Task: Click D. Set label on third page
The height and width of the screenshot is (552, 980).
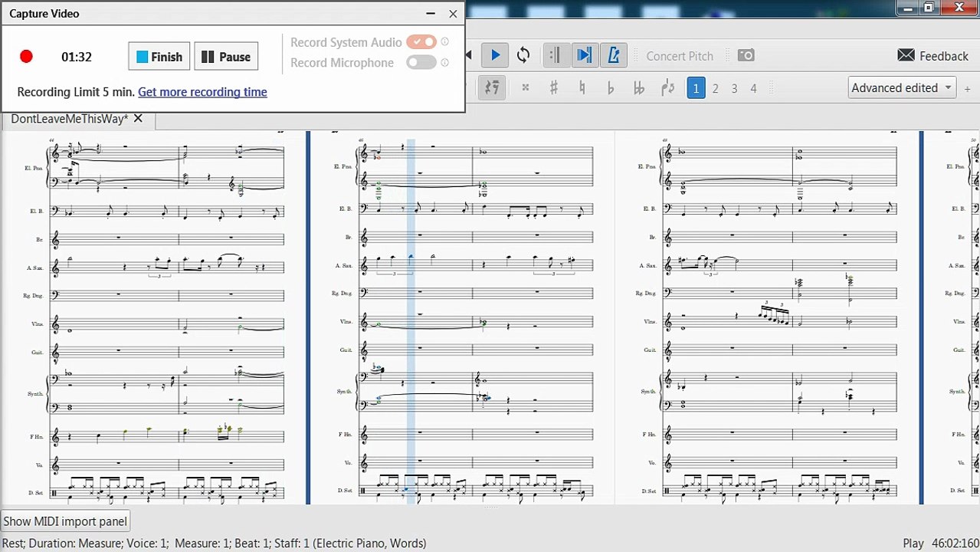Action: (x=648, y=491)
